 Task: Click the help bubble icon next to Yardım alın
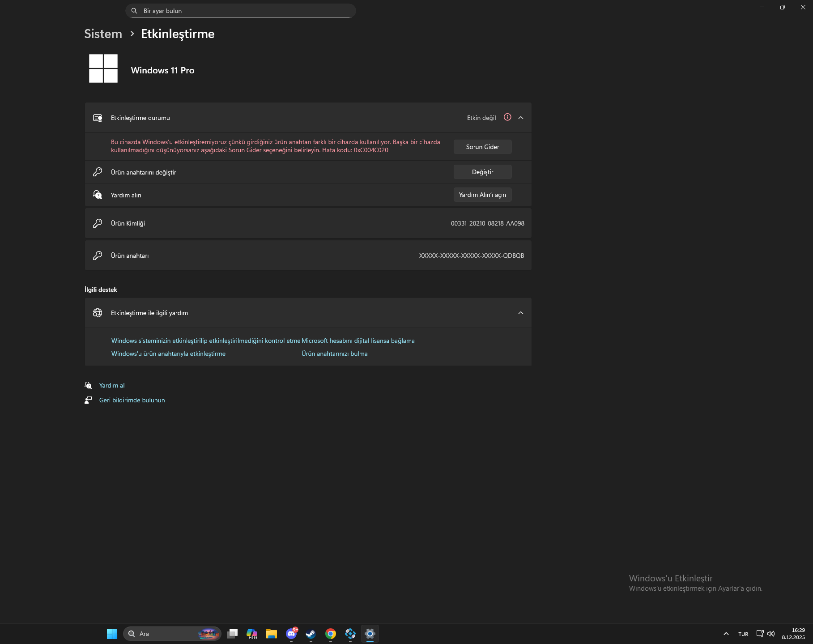(98, 195)
